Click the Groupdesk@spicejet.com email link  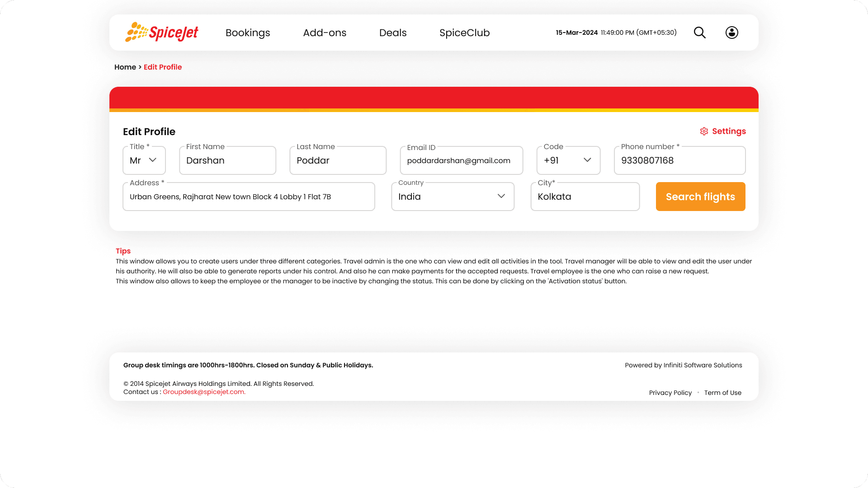(204, 392)
